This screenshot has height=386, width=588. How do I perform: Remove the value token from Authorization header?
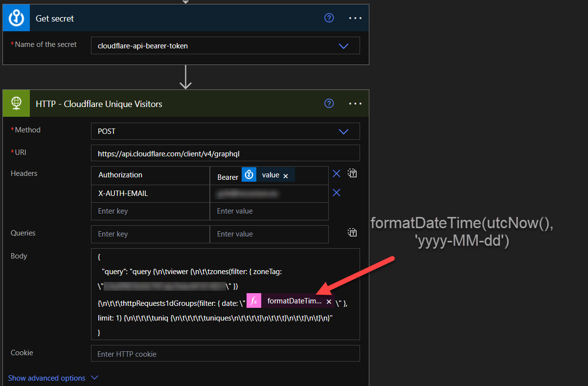(285, 174)
